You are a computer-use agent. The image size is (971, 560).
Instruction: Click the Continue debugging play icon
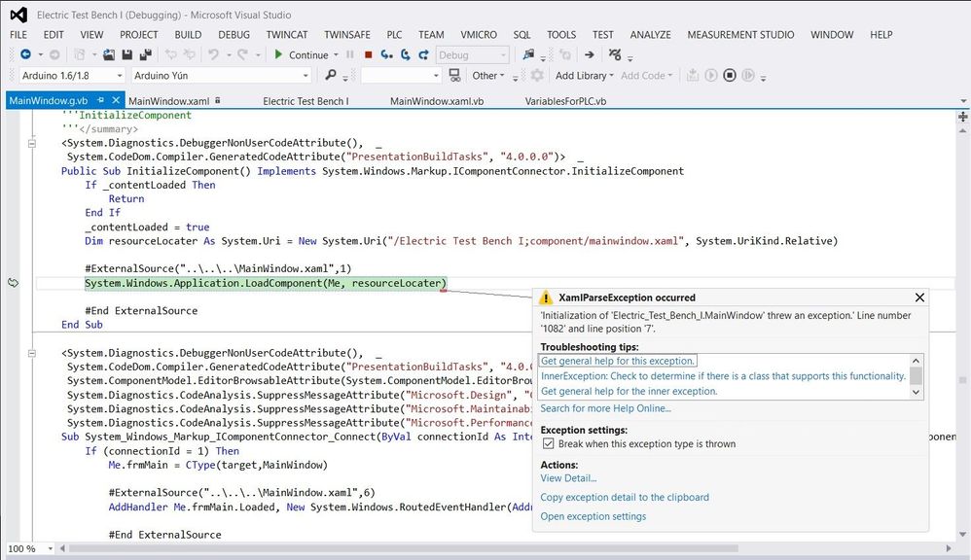pyautogui.click(x=278, y=54)
